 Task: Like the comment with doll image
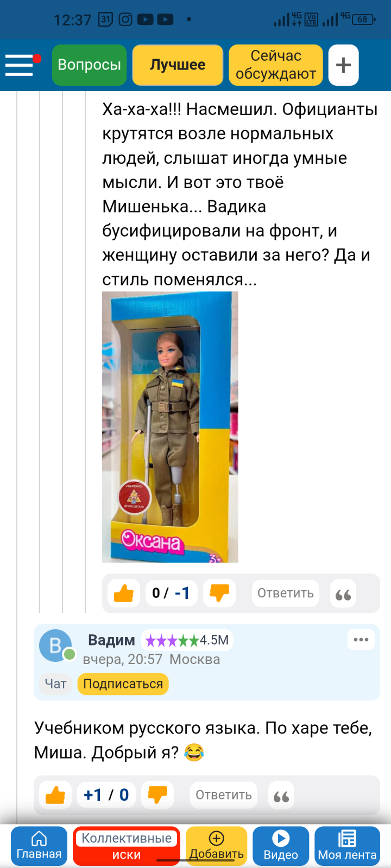(x=124, y=593)
